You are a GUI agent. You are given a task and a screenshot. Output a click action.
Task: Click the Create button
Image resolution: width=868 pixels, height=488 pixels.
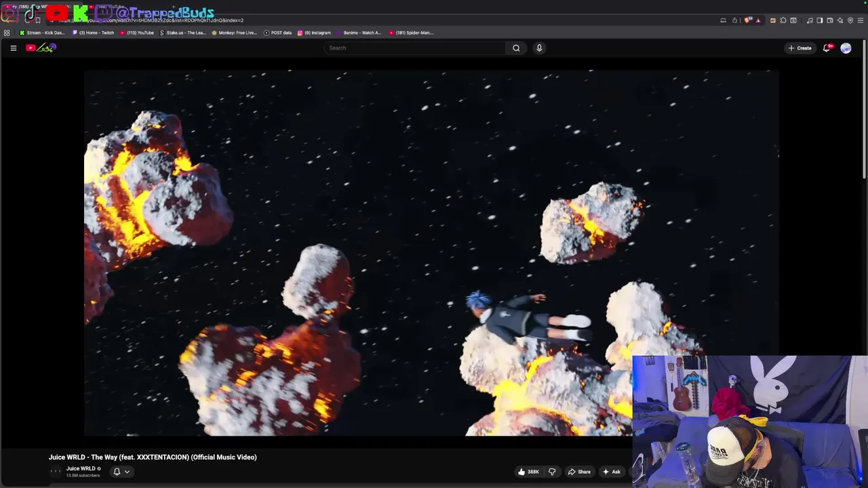pyautogui.click(x=800, y=48)
